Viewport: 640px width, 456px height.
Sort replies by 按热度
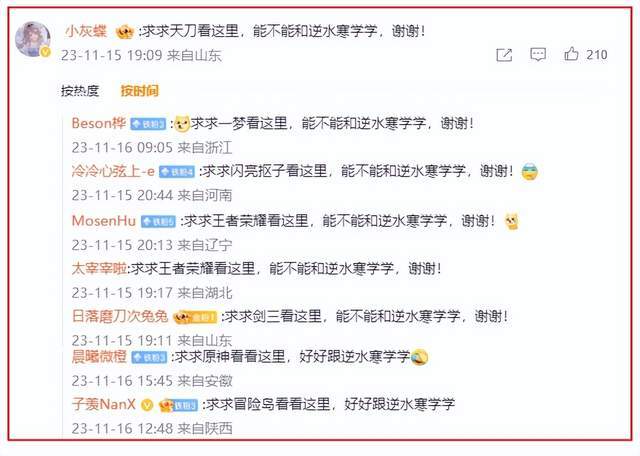click(80, 91)
